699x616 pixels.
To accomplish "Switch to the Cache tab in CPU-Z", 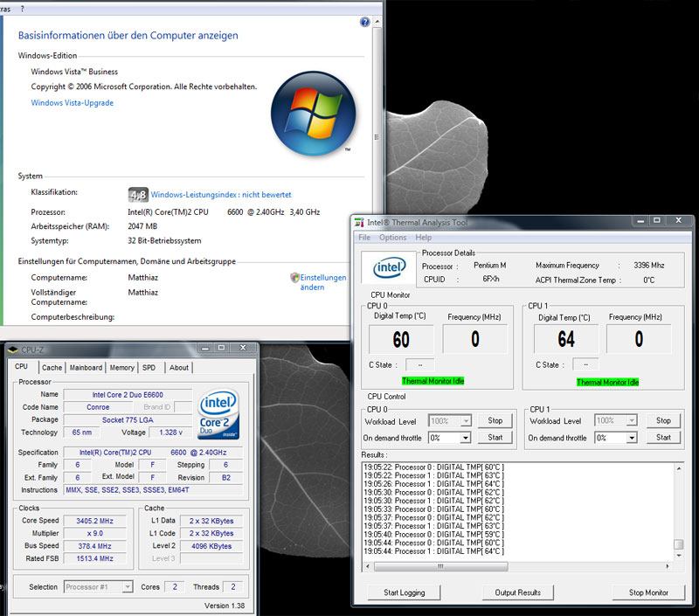I will click(x=52, y=368).
